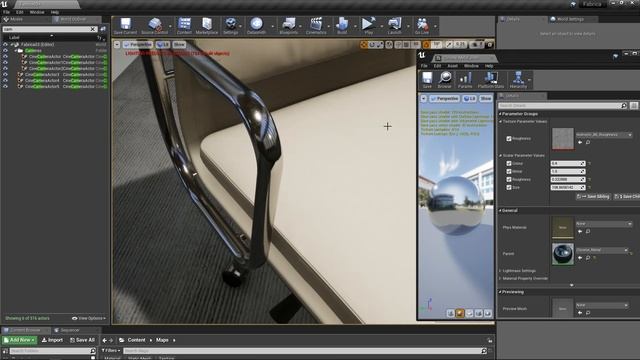
Task: Open the Preview Mesh asset dropdown
Action: [x=602, y=305]
